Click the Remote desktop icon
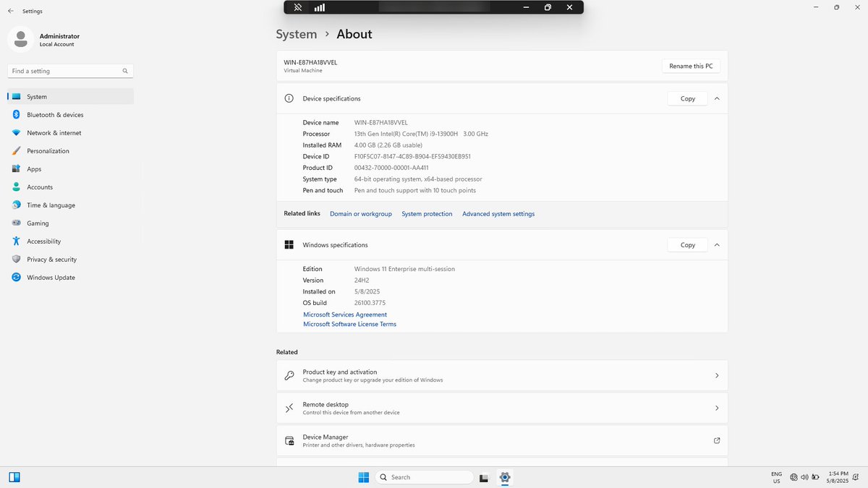This screenshot has height=488, width=868. [x=289, y=408]
